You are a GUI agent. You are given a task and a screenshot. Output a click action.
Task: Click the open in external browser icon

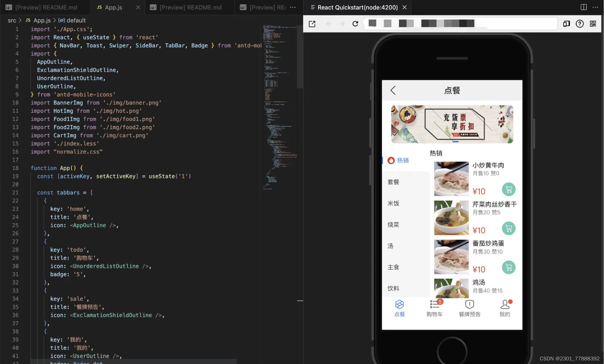coord(312,24)
